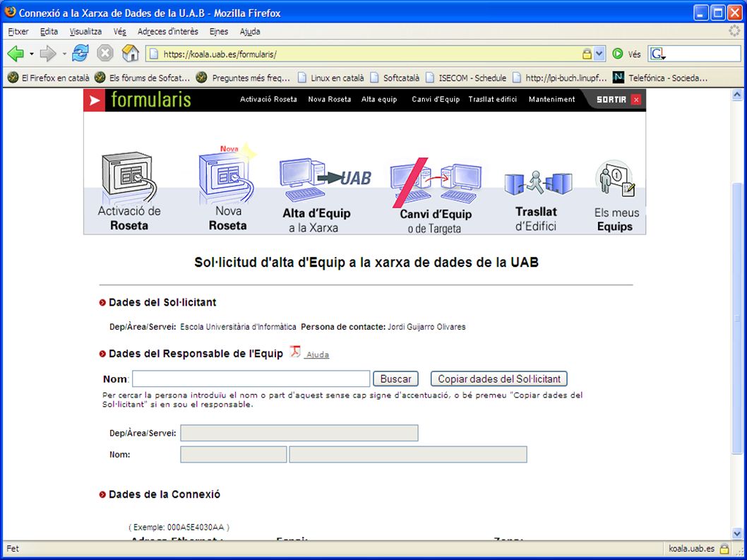This screenshot has height=560, width=747.
Task: Click into the browser search box
Action: 703,54
